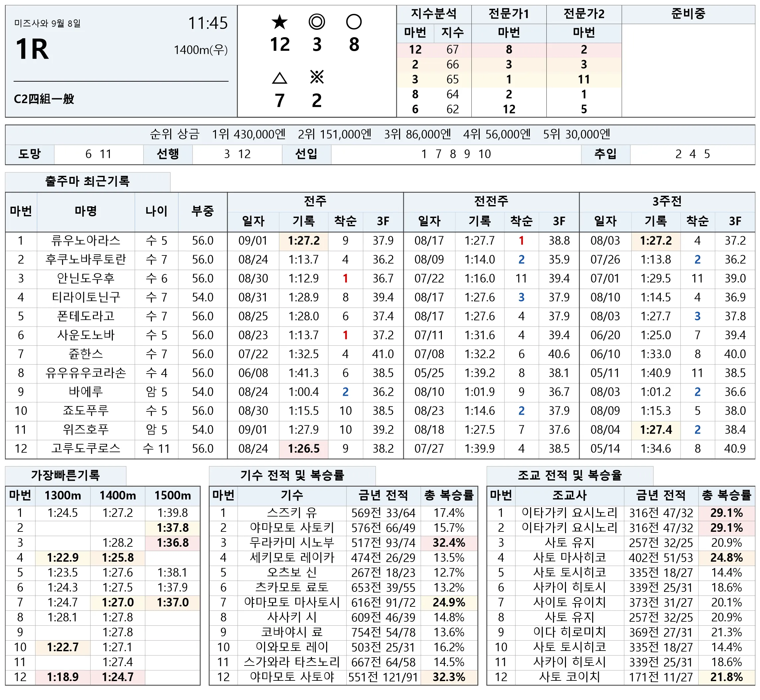Click the black star pick symbol
Image resolution: width=760 pixels, height=700 pixels.
click(x=279, y=22)
